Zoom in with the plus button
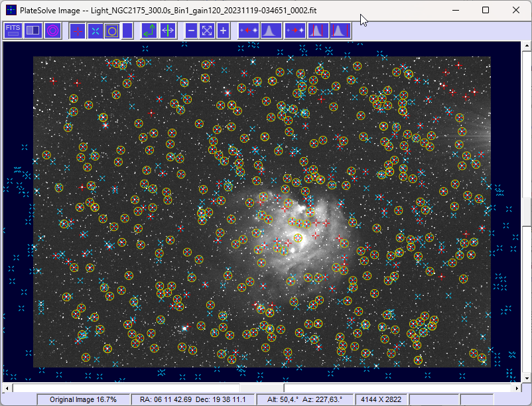This screenshot has width=532, height=406. pyautogui.click(x=224, y=31)
